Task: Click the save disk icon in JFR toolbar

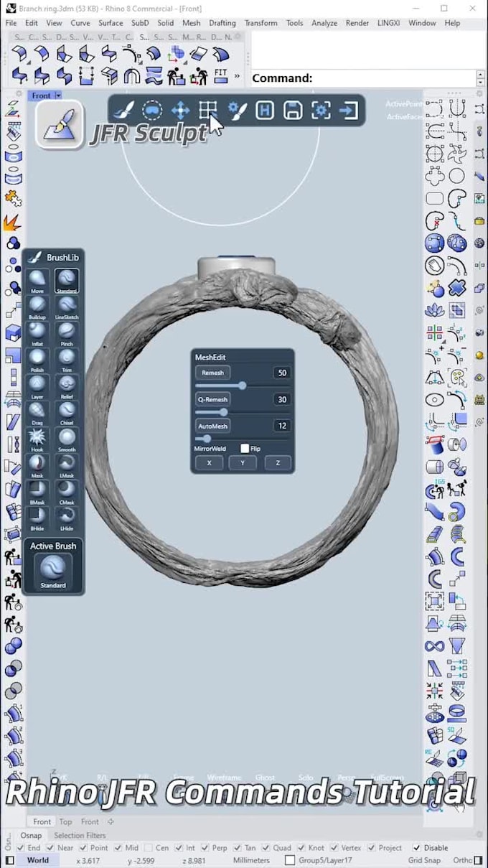Action: 292,110
